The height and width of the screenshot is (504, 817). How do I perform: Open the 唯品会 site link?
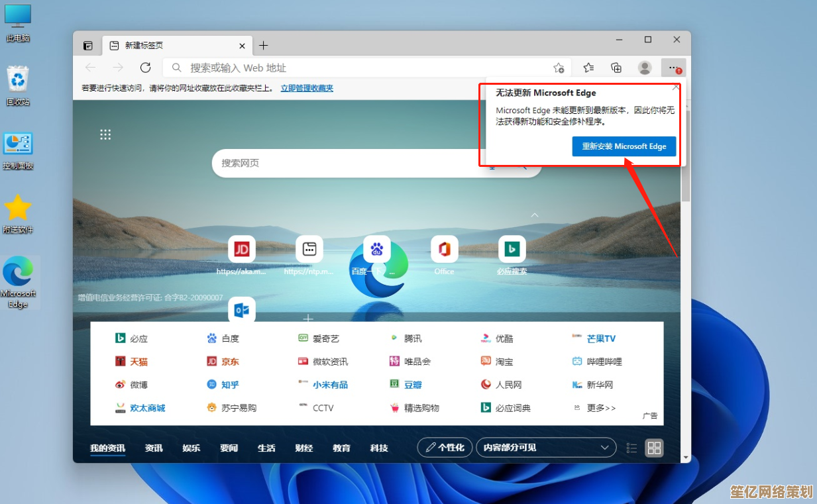[x=410, y=362]
